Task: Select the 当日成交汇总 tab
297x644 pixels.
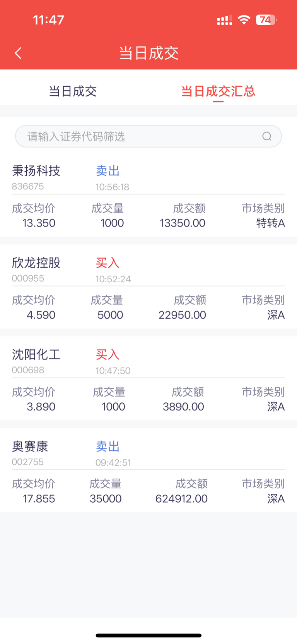Action: (218, 91)
